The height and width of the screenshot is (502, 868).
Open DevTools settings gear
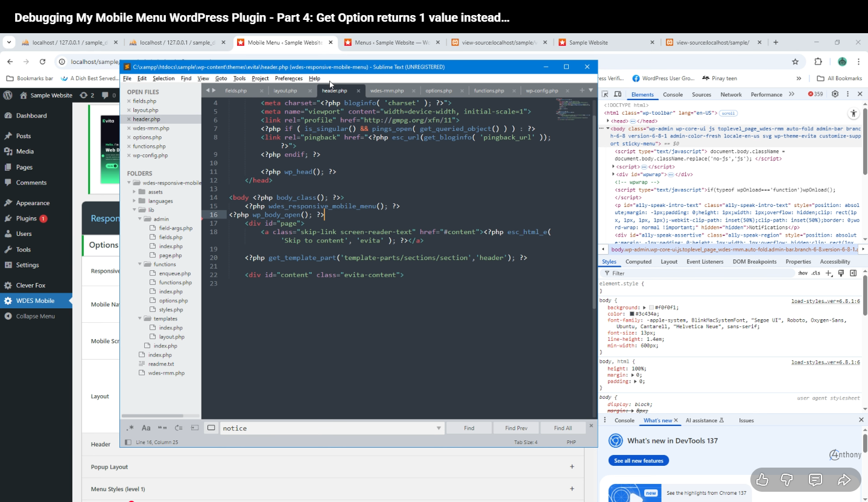835,94
